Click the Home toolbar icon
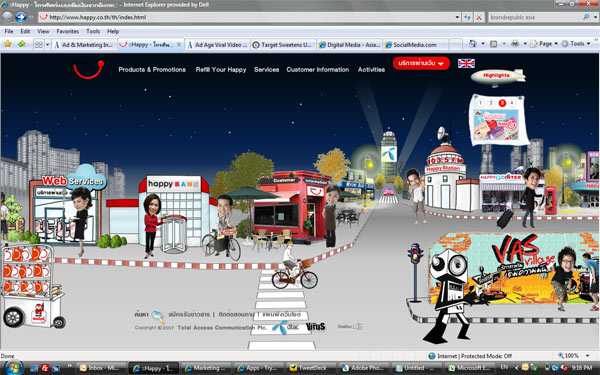The width and height of the screenshot is (600, 375). click(473, 44)
